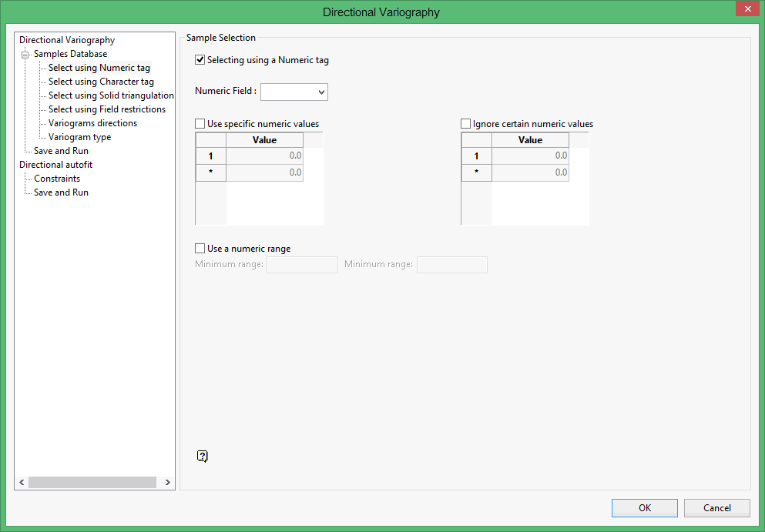Image resolution: width=765 pixels, height=532 pixels.
Task: Enable Ignore certain numeric values
Action: tap(465, 123)
